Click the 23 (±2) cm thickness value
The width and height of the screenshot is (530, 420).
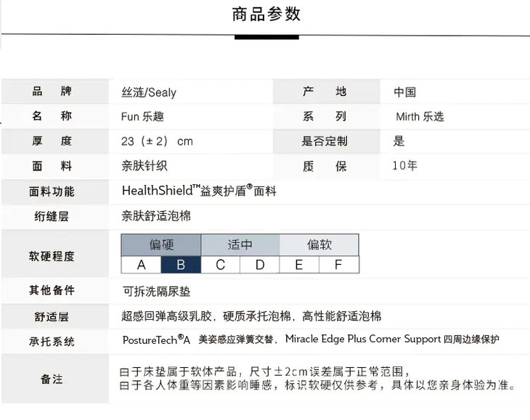point(157,141)
